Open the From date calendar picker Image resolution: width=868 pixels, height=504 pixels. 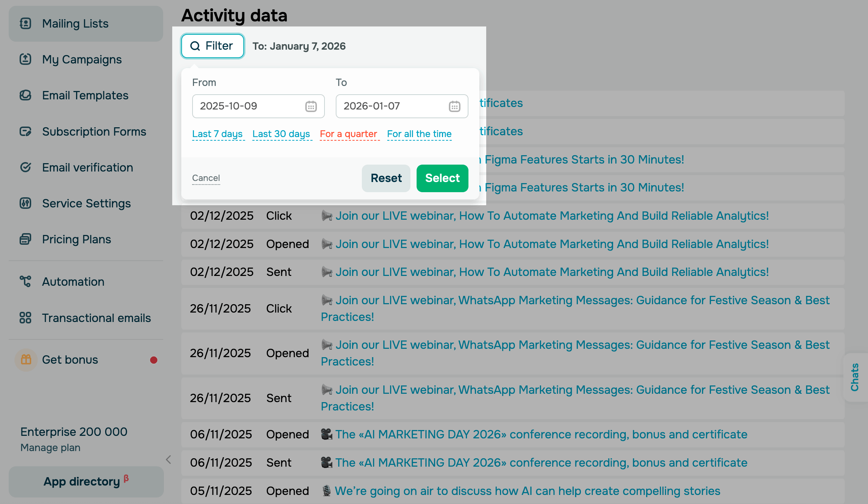click(x=311, y=106)
